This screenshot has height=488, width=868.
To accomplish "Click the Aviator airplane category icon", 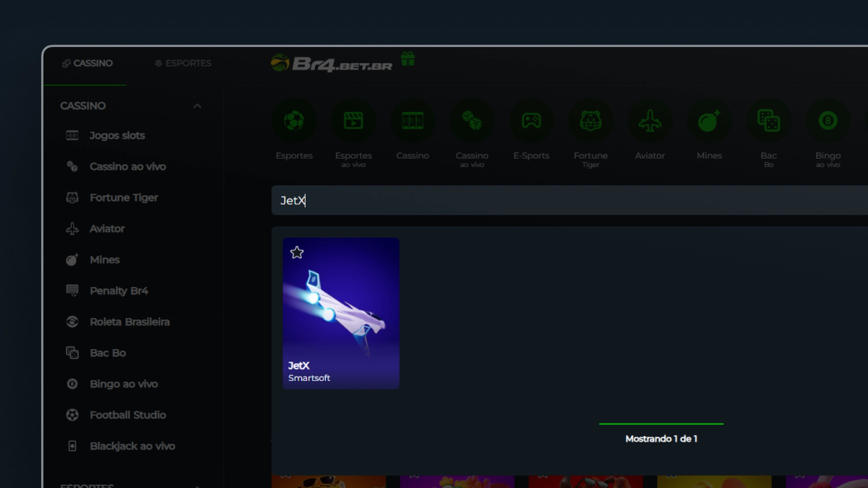I will click(x=650, y=121).
